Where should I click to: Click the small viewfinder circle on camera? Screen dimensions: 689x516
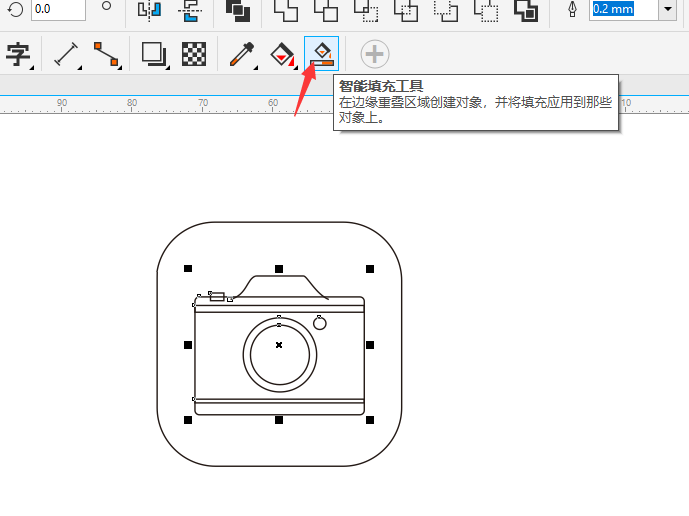(x=319, y=323)
